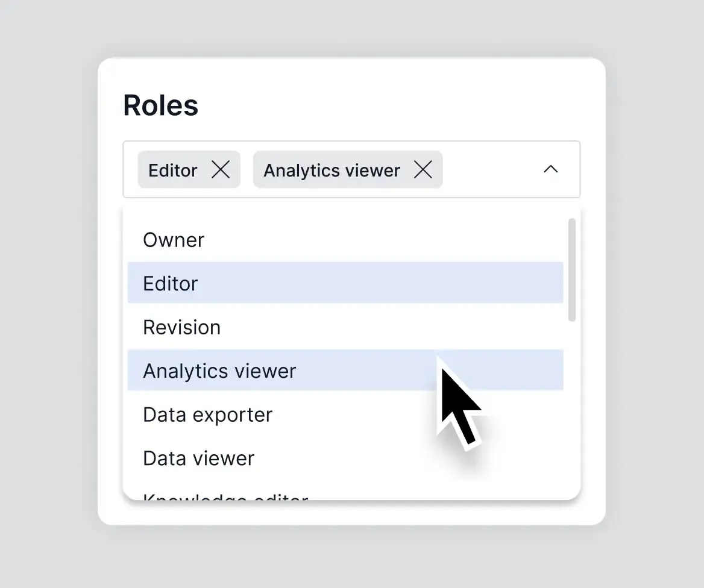The image size is (704, 588).
Task: Click the Editor chip label text
Action: pos(173,170)
